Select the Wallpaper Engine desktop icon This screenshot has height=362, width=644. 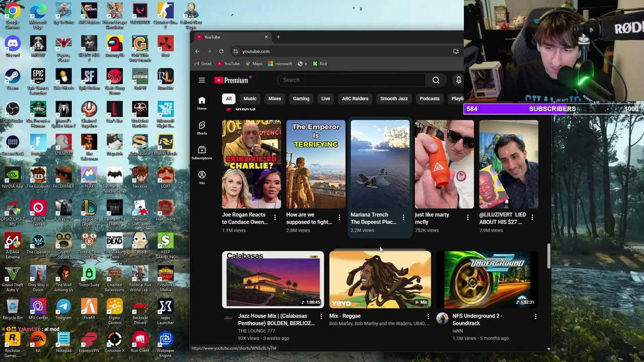click(166, 345)
